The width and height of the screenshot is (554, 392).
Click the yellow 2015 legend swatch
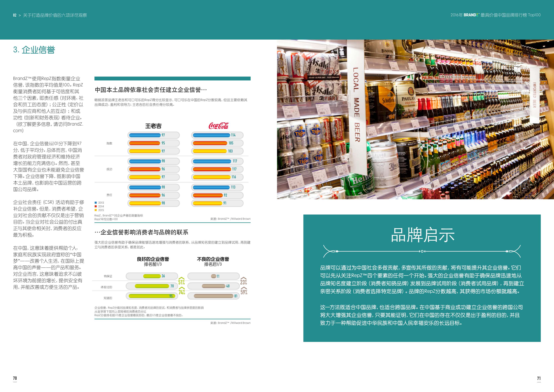pos(95,210)
